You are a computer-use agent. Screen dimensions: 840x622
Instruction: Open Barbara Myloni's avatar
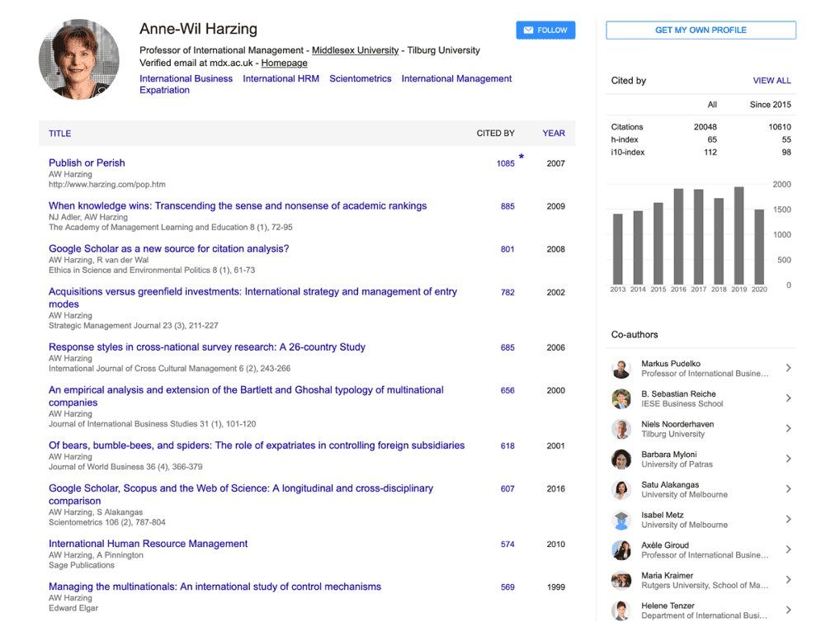tap(621, 459)
